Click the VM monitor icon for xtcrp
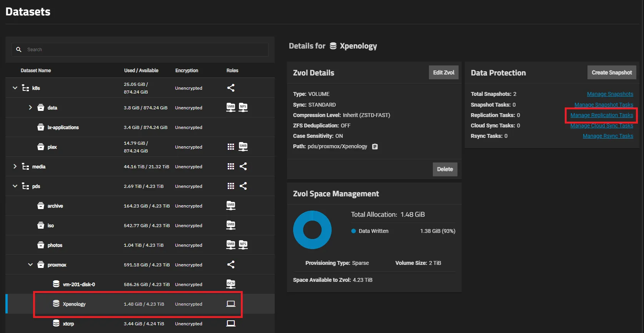 [231, 323]
